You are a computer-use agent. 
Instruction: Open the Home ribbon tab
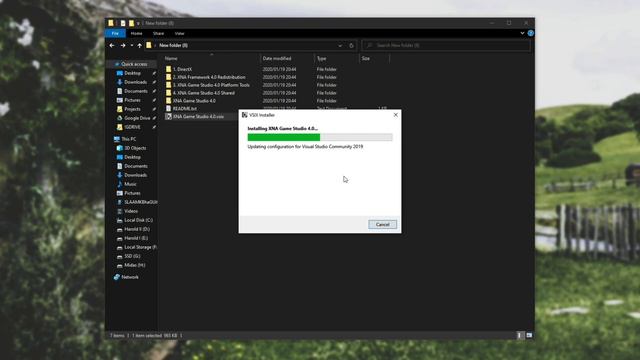(x=136, y=33)
